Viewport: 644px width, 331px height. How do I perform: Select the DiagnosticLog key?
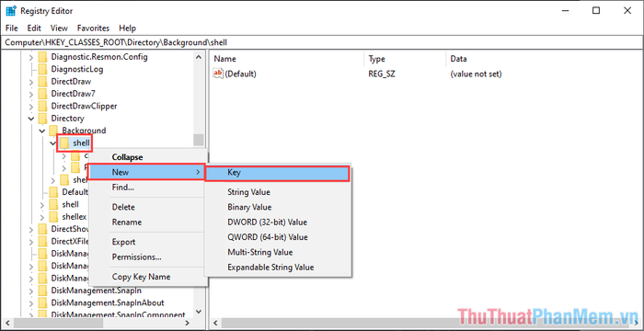coord(77,69)
